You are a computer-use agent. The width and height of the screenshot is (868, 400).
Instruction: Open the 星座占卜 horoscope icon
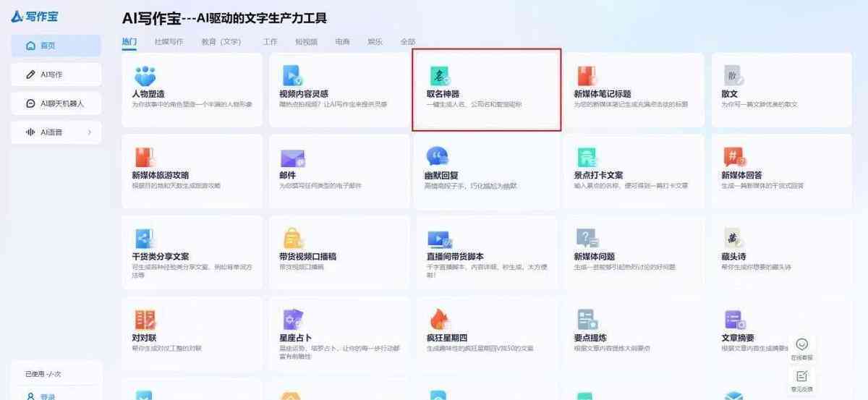coord(292,320)
